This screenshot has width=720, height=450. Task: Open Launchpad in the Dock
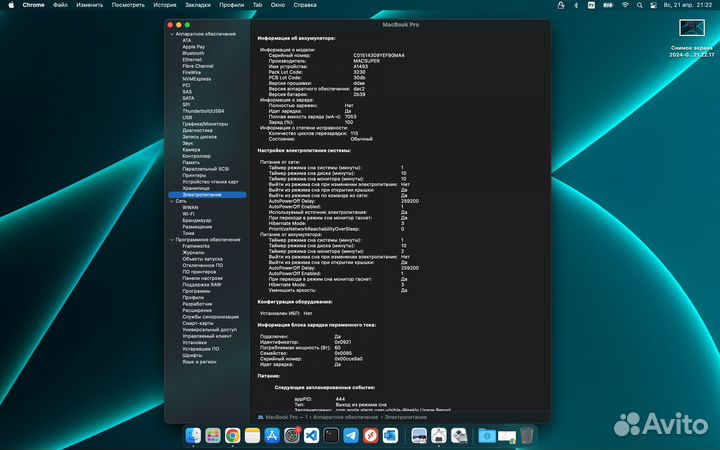coord(213,435)
